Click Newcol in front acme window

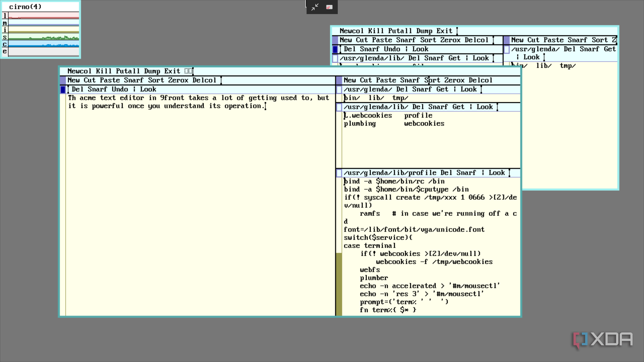point(79,71)
